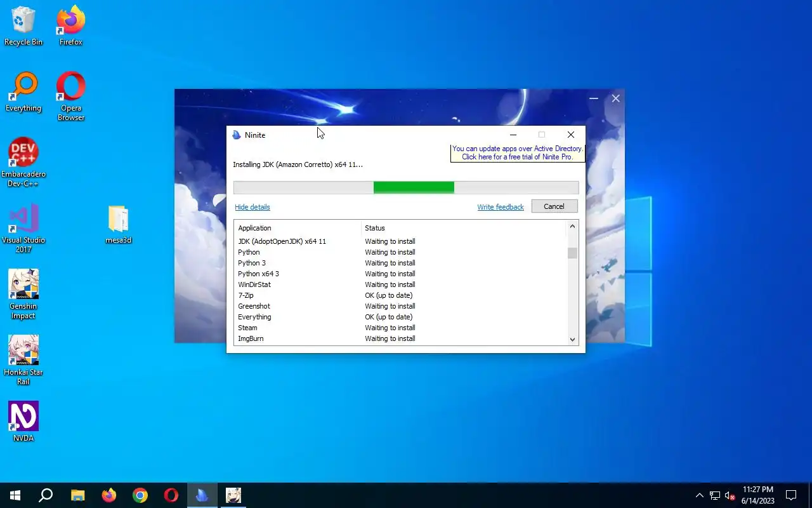The width and height of the screenshot is (812, 508).
Task: Click the details list scroll up arrow
Action: click(x=572, y=227)
